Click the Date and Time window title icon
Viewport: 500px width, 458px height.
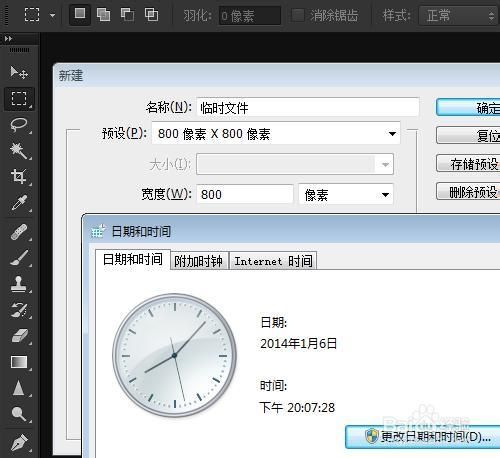pyautogui.click(x=98, y=231)
